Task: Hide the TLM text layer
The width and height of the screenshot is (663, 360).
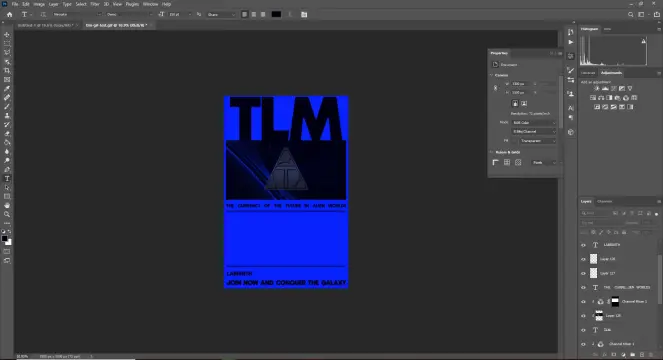Action: click(584, 330)
